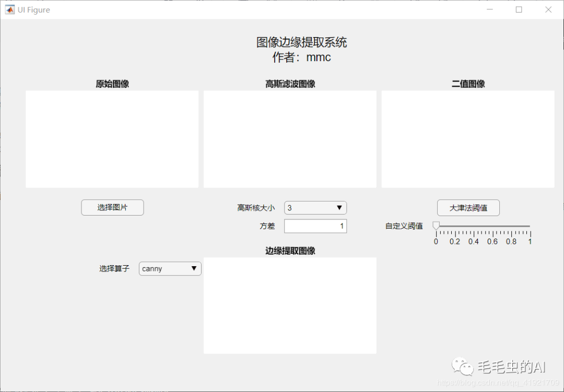
Task: Click the 高斯滤波图像 heading text
Action: click(290, 84)
